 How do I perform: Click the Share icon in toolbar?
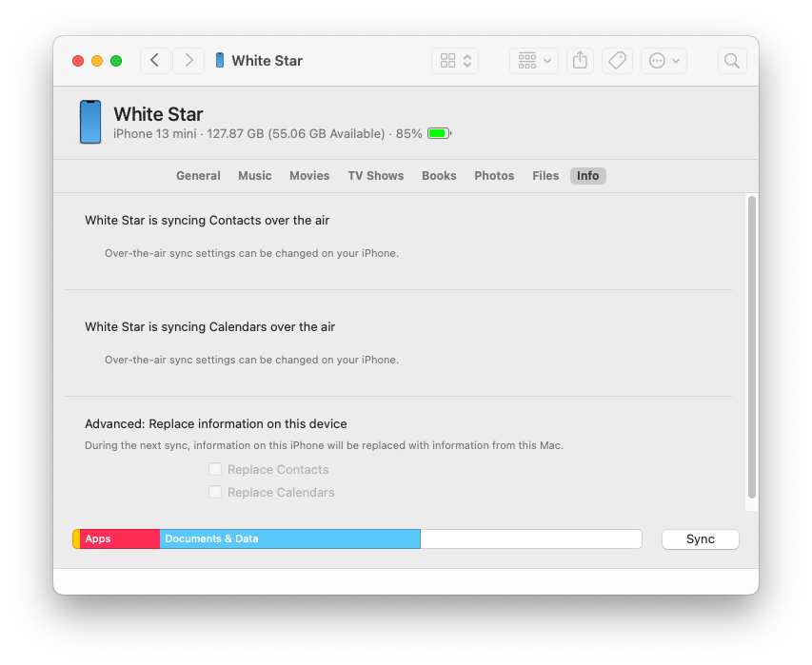579,61
